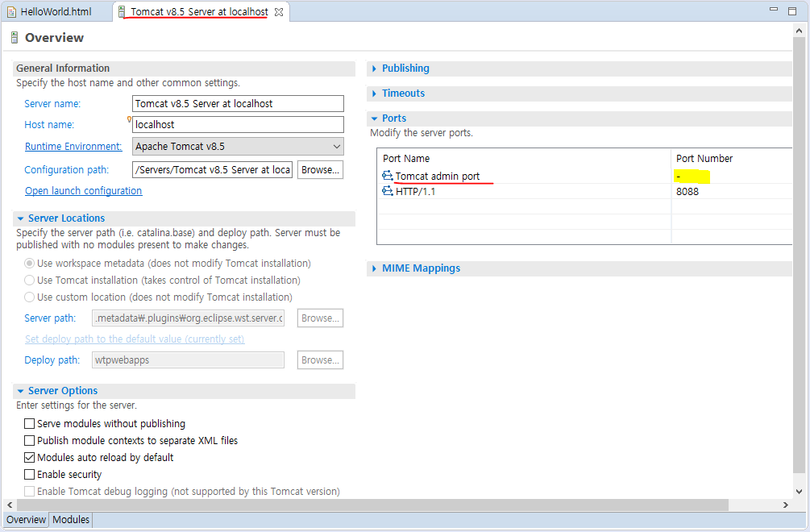Select Use workspace metadata radio button
The height and width of the screenshot is (532, 810).
[x=30, y=264]
